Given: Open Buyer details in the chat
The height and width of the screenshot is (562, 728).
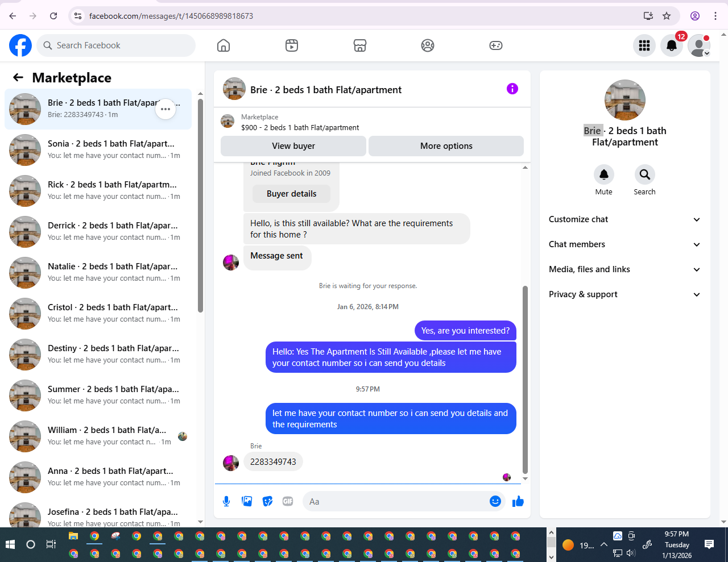Looking at the screenshot, I should click(x=291, y=194).
